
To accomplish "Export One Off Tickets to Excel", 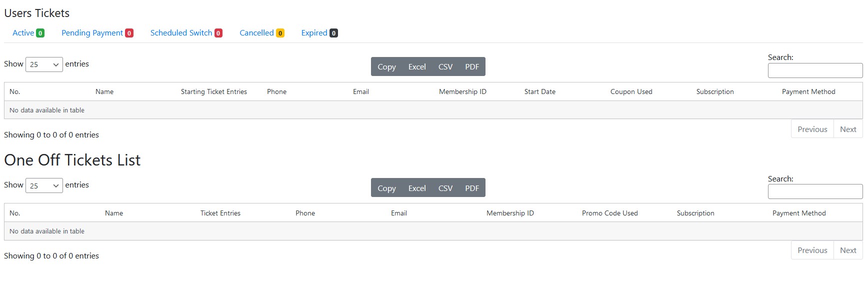I will click(417, 188).
